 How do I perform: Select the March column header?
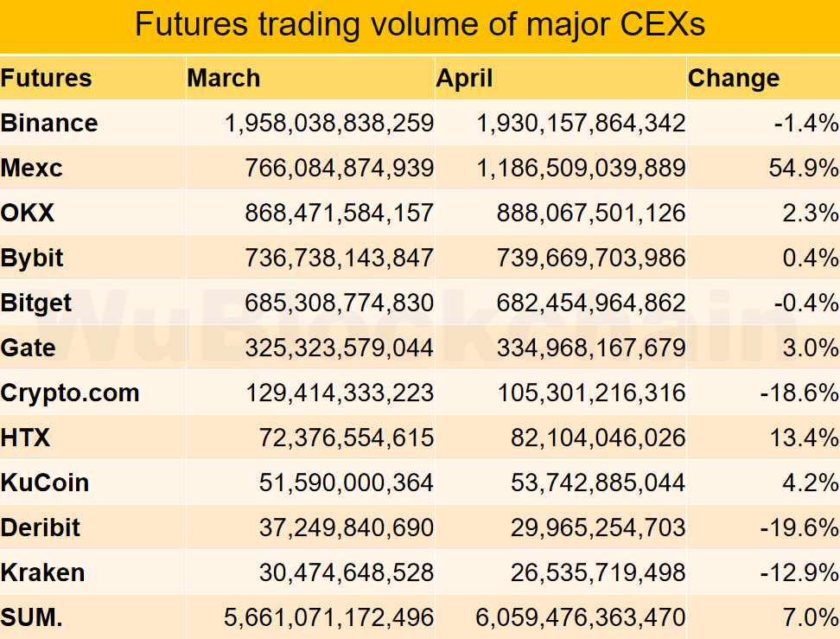(x=224, y=78)
